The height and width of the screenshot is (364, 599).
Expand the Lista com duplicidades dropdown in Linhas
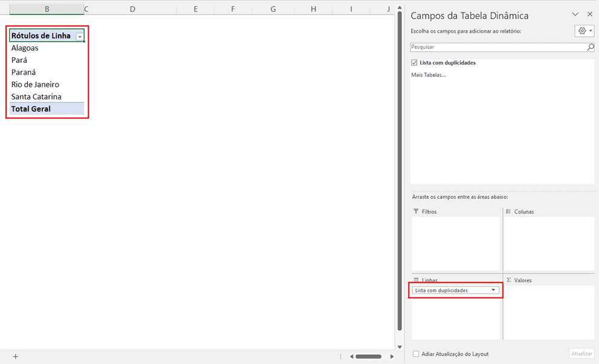[x=493, y=290]
